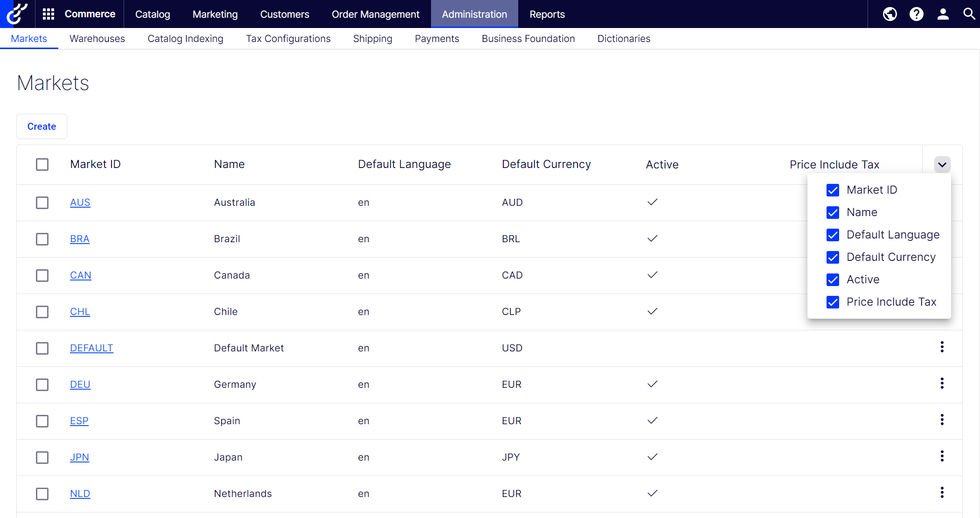Open the help question mark icon
The width and height of the screenshot is (980, 518).
pos(917,14)
